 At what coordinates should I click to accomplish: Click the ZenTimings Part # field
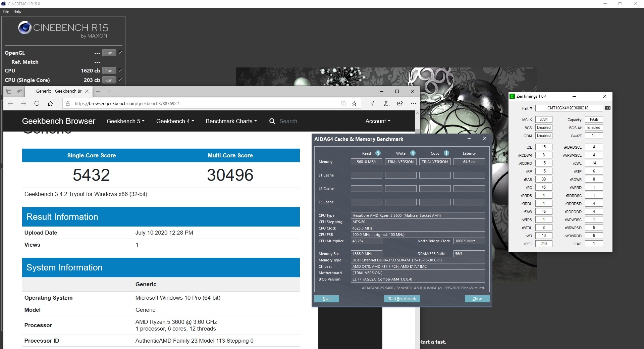[569, 108]
